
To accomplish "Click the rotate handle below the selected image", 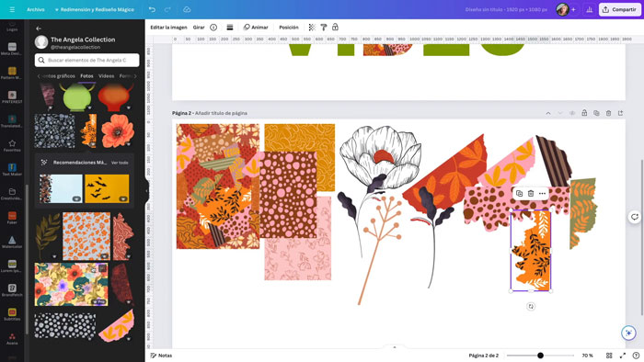I will pyautogui.click(x=531, y=306).
